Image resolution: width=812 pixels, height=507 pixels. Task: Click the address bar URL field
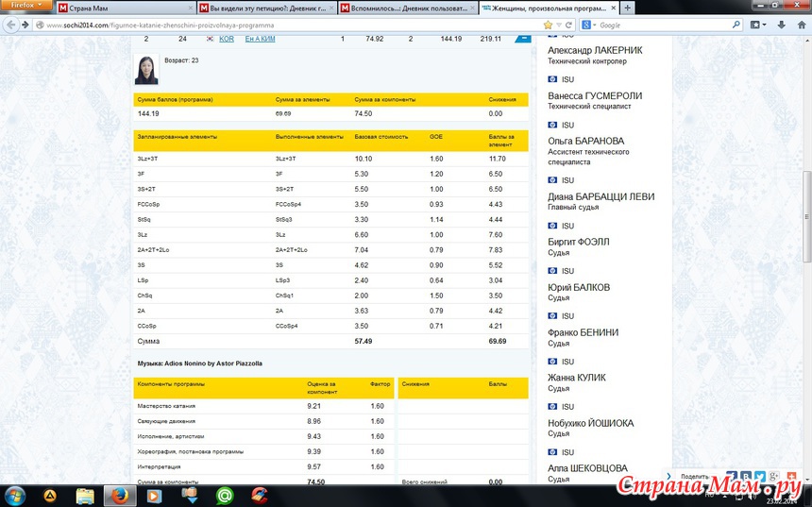click(293, 25)
